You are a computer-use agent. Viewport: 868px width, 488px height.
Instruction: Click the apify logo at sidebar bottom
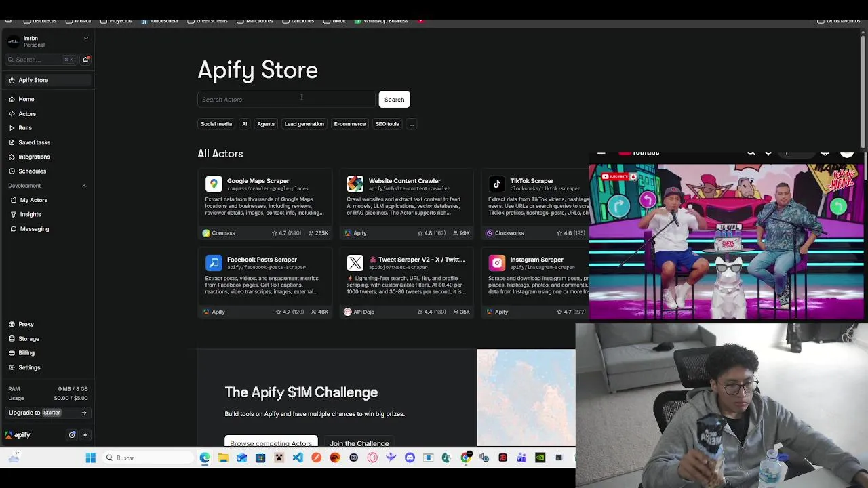(x=18, y=435)
